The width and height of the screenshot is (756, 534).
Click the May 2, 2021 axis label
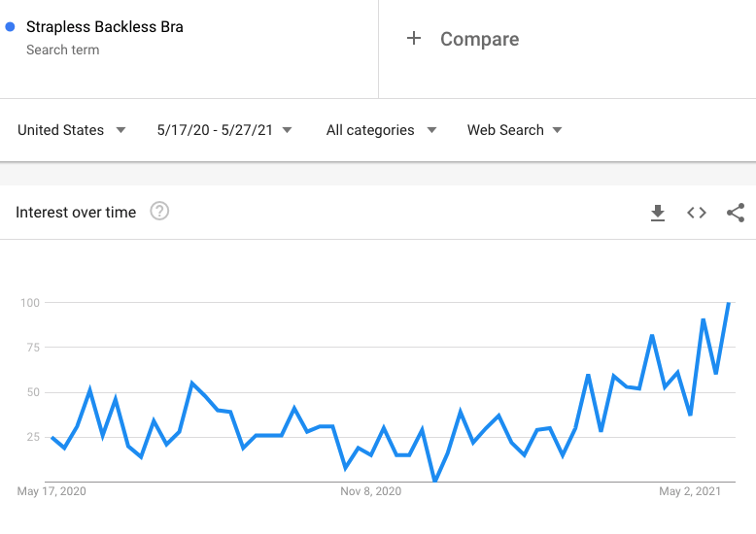[690, 491]
